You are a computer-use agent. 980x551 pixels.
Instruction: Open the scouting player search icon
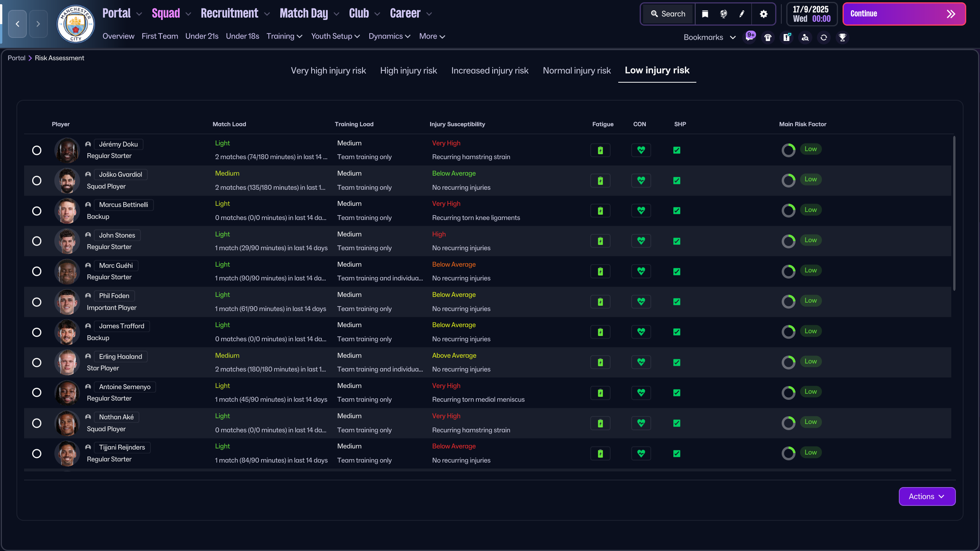click(x=805, y=37)
